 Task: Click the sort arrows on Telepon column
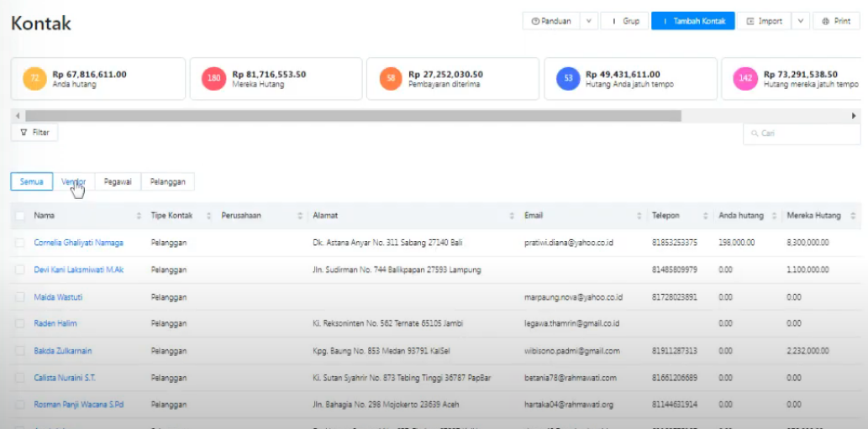pos(706,216)
